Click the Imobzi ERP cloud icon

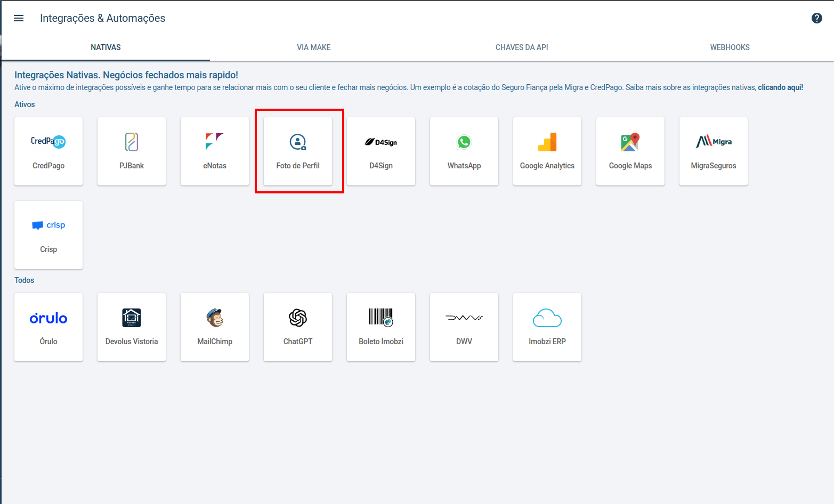pos(547,318)
